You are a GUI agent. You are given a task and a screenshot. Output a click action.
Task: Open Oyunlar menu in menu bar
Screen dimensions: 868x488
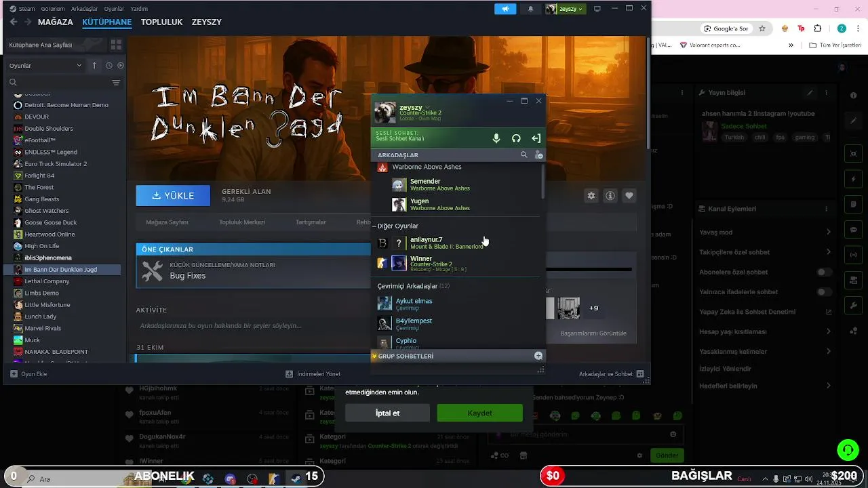point(114,9)
